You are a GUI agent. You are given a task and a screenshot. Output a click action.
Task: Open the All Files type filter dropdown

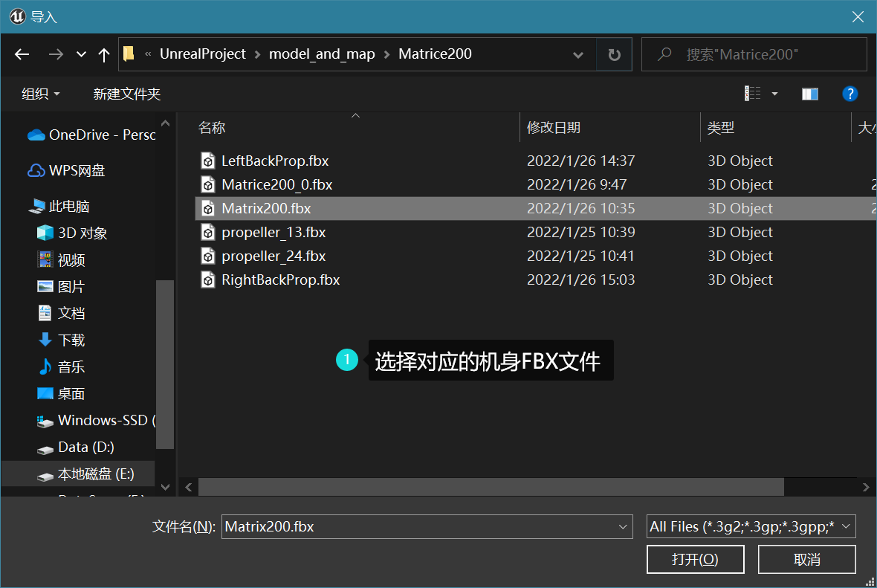pyautogui.click(x=751, y=526)
